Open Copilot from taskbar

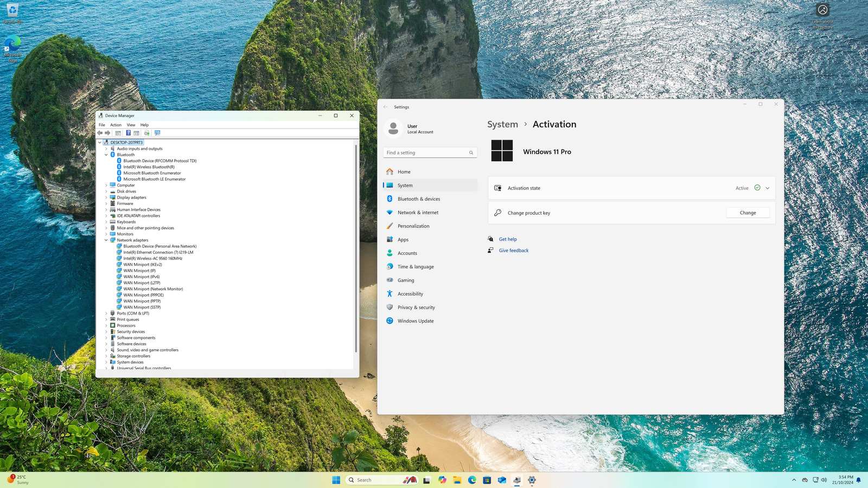[x=442, y=480]
